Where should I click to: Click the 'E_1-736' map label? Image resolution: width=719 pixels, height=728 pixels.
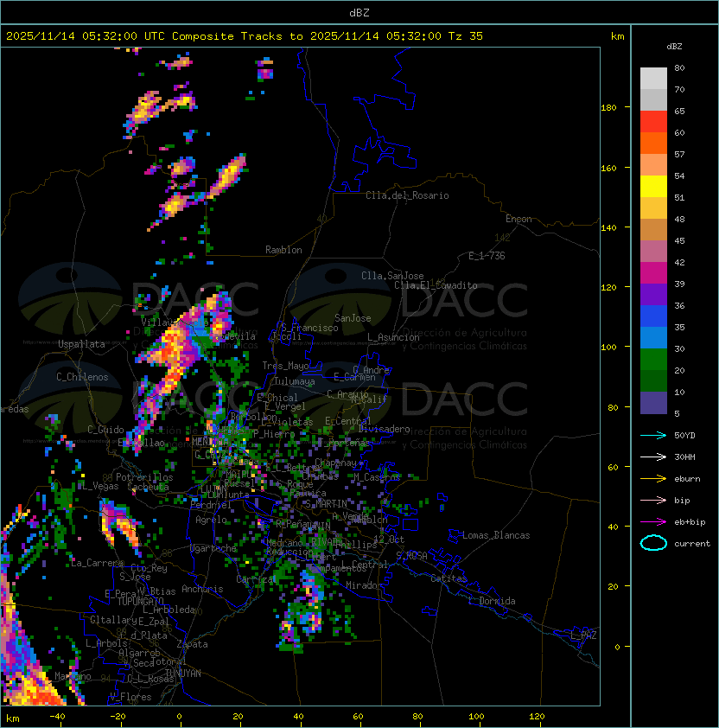487,256
